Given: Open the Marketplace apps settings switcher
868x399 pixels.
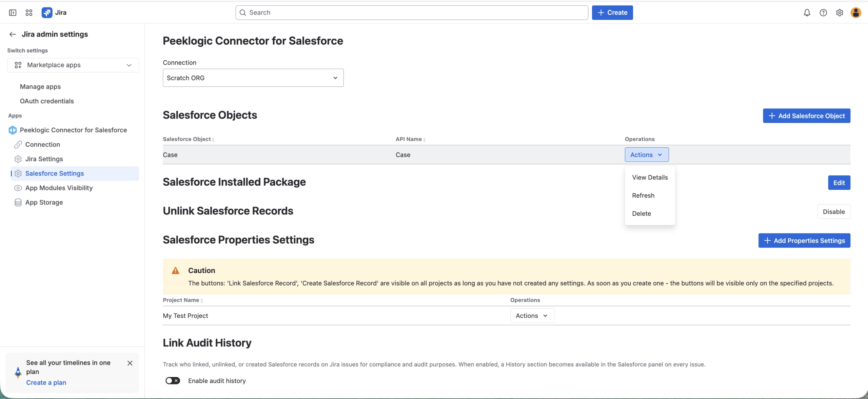Looking at the screenshot, I should 73,65.
